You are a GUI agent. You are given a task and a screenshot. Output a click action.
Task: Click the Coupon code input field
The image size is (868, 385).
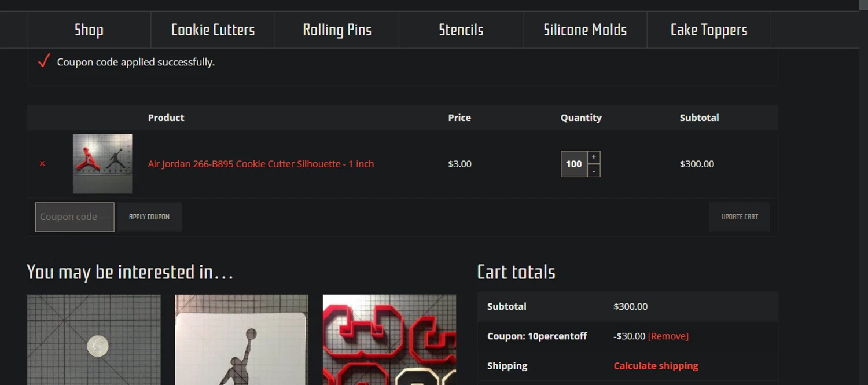[x=75, y=217]
